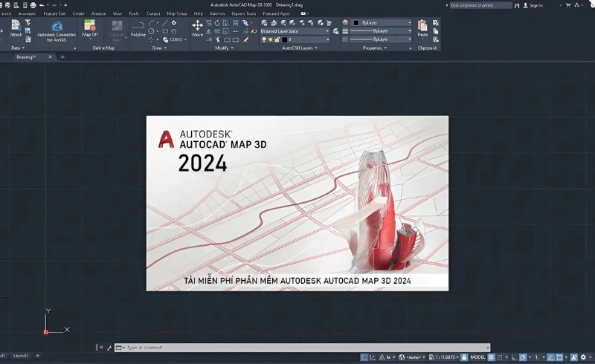Add a new layout with plus button
The image size is (595, 364).
(37, 356)
